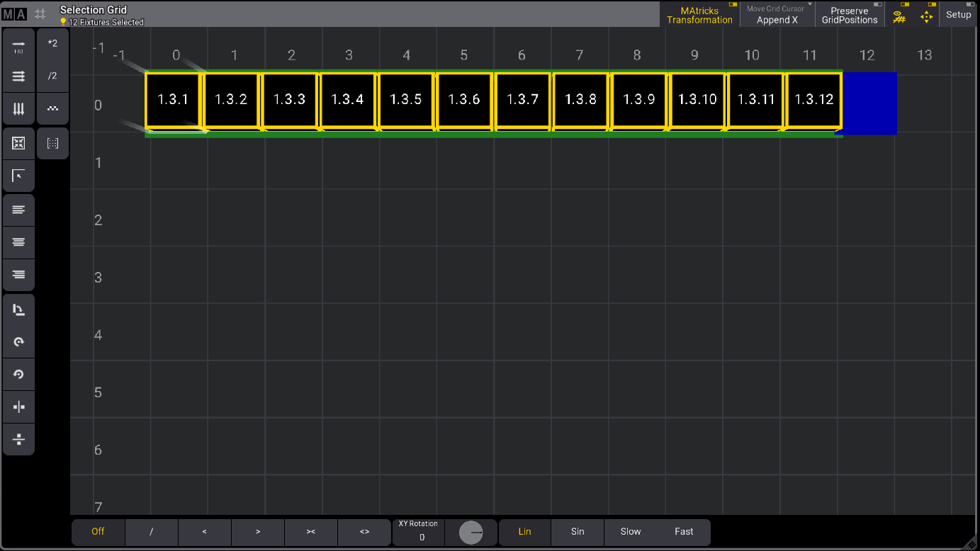The height and width of the screenshot is (551, 980).
Task: Enable Sin interpolation mode
Action: [x=578, y=531]
